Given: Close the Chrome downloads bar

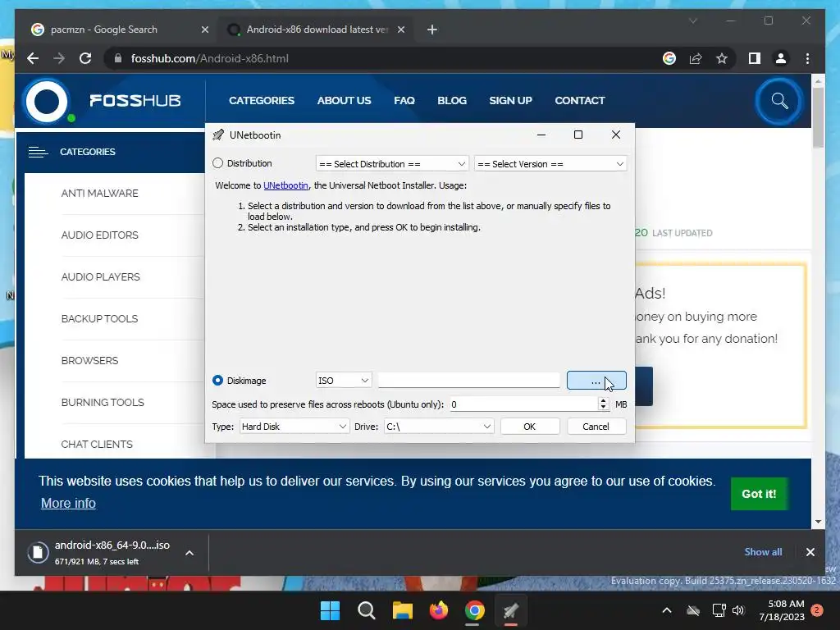Looking at the screenshot, I should (x=810, y=552).
